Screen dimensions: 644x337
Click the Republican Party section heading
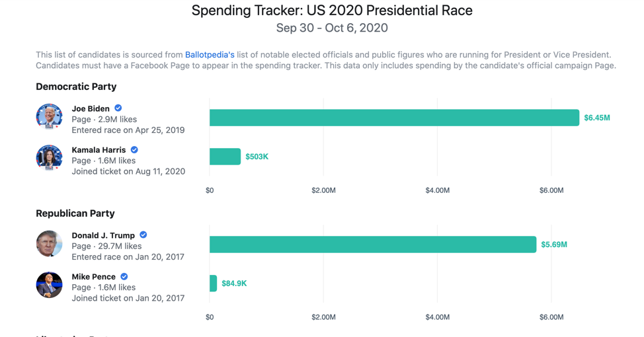75,213
